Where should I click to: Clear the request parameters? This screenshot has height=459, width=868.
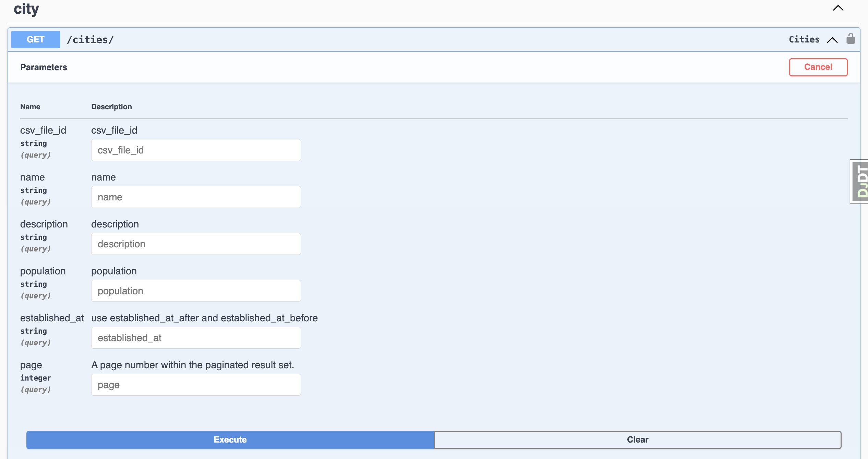pyautogui.click(x=637, y=439)
